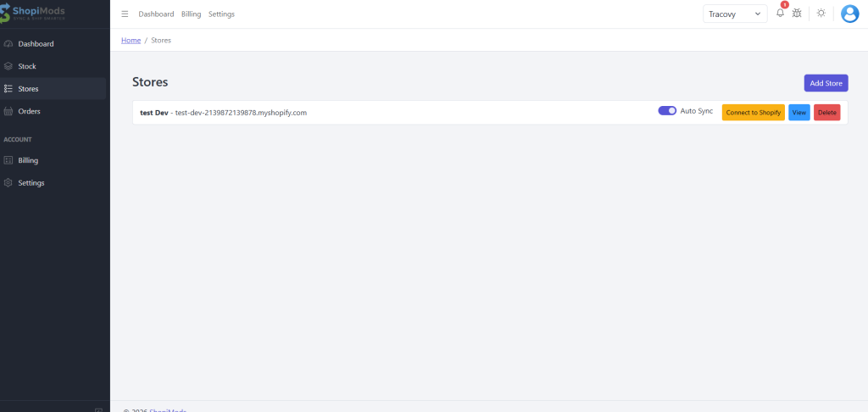The image size is (868, 412).
Task: Toggle the hamburger sidebar menu icon
Action: 125,14
